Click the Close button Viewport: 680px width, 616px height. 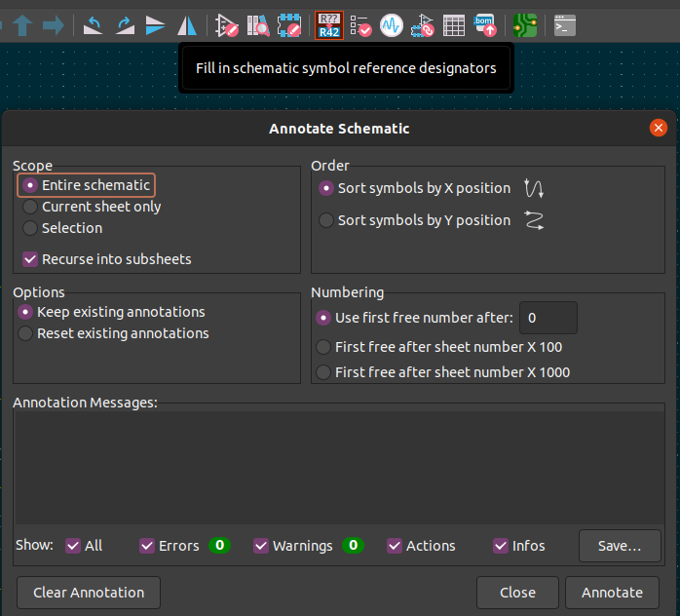tap(517, 593)
